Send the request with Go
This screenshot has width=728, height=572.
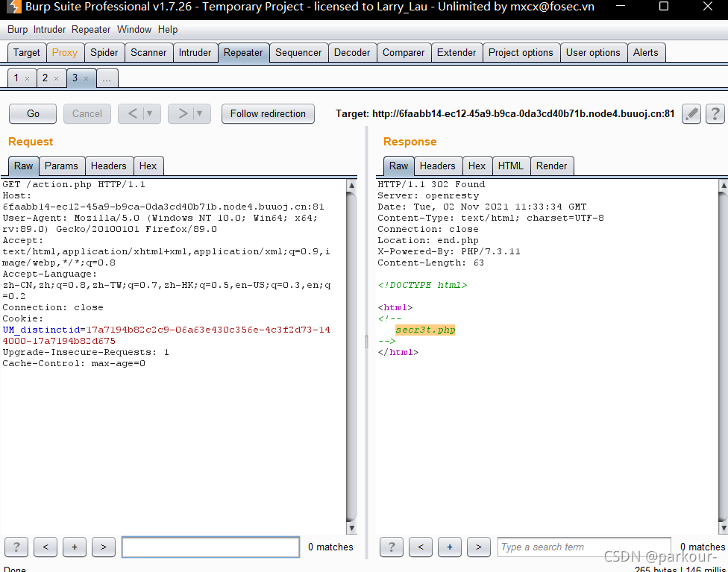pyautogui.click(x=33, y=114)
